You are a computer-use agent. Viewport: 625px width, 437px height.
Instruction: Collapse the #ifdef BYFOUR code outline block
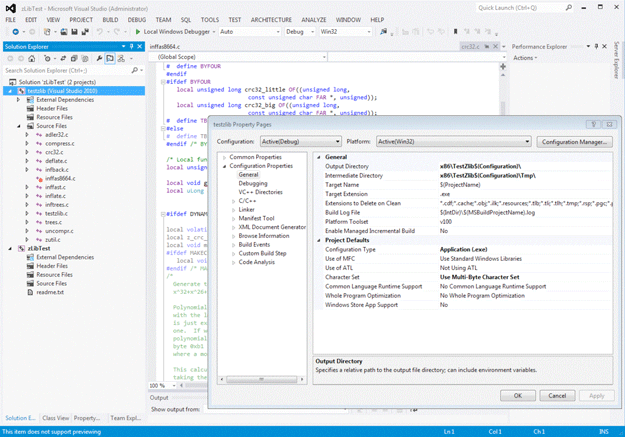pyautogui.click(x=164, y=82)
